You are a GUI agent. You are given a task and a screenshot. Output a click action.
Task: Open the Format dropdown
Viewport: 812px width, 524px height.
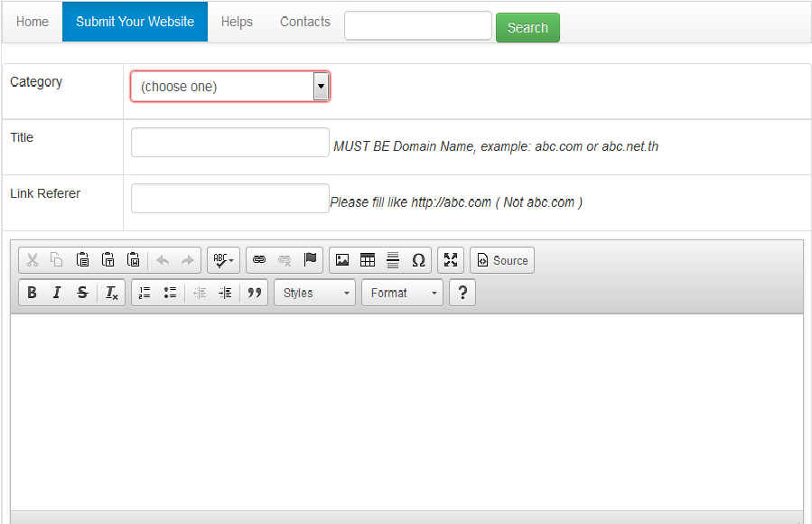(402, 293)
